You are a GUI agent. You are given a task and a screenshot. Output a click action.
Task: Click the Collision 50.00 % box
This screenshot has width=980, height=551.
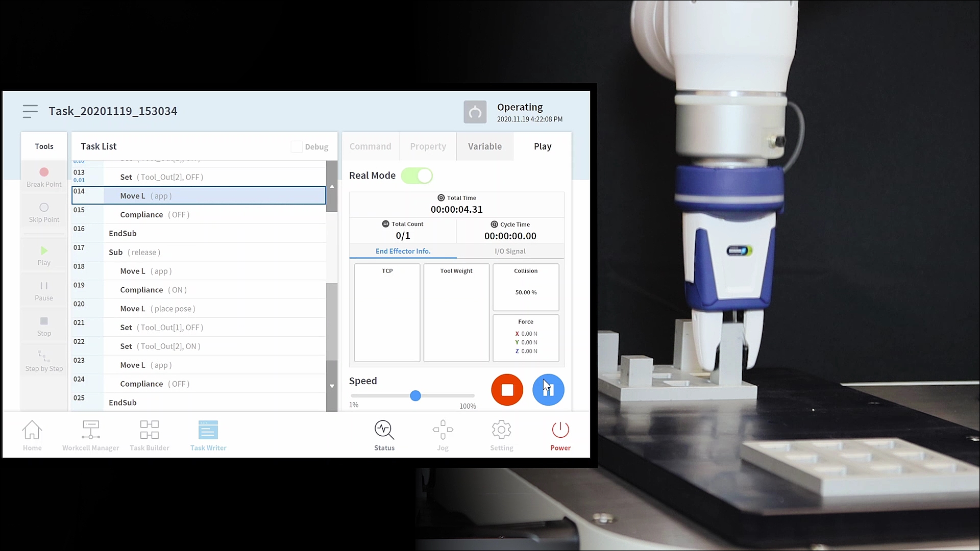pyautogui.click(x=526, y=287)
